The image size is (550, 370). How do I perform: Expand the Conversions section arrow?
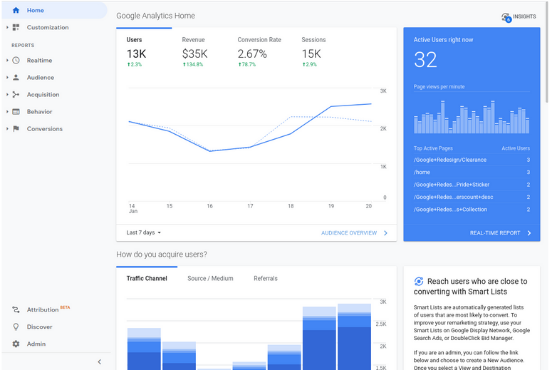[7, 129]
